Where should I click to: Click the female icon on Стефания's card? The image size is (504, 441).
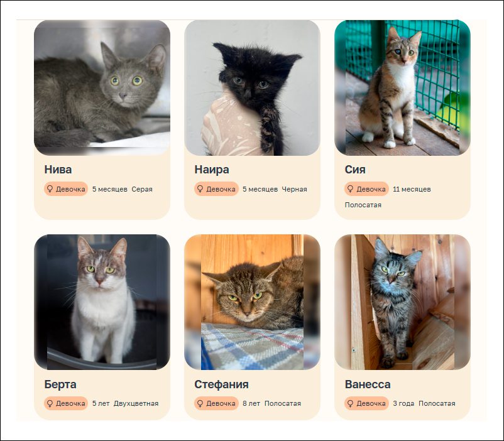coord(200,403)
